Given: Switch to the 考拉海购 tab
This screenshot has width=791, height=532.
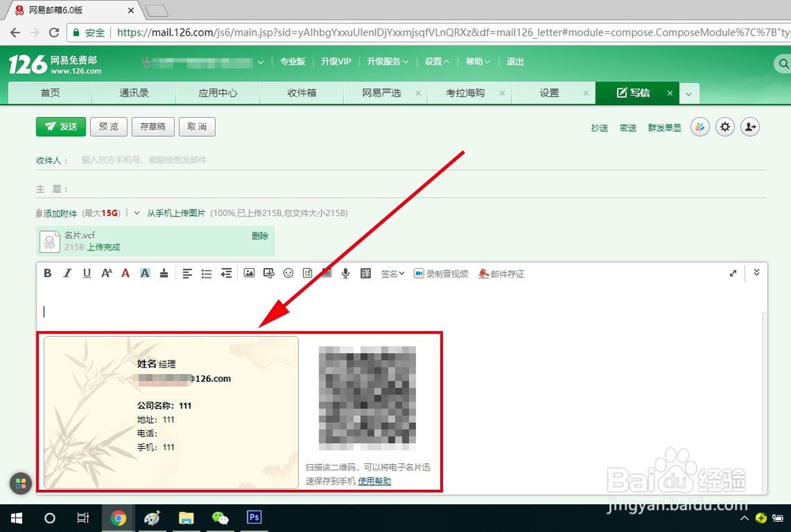Looking at the screenshot, I should [465, 92].
